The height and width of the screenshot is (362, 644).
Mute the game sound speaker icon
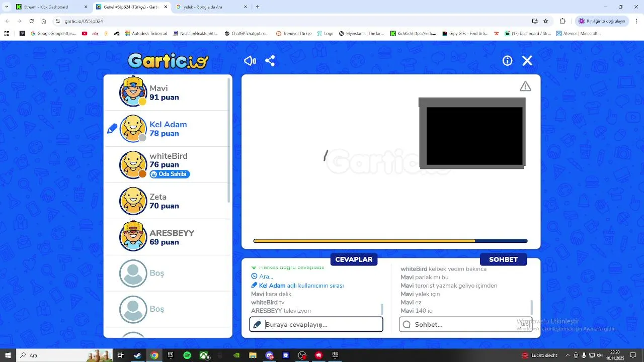[250, 61]
